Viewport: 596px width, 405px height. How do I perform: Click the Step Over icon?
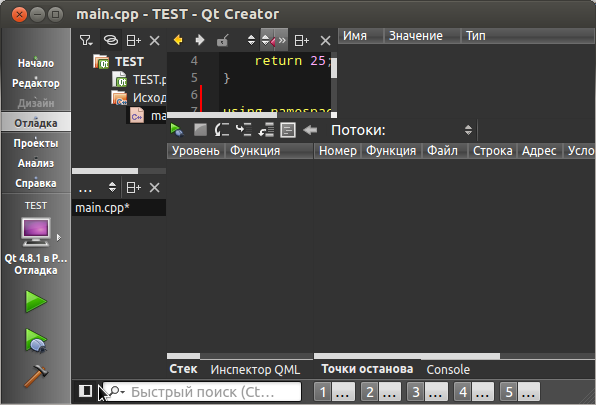coord(222,130)
